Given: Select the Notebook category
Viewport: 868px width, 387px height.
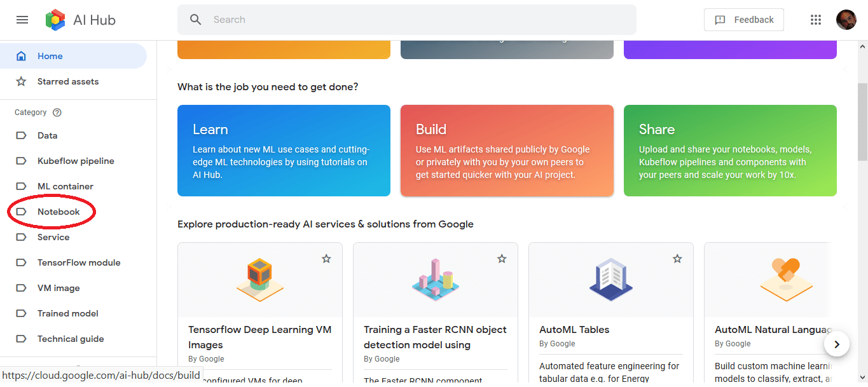Looking at the screenshot, I should [73, 212].
